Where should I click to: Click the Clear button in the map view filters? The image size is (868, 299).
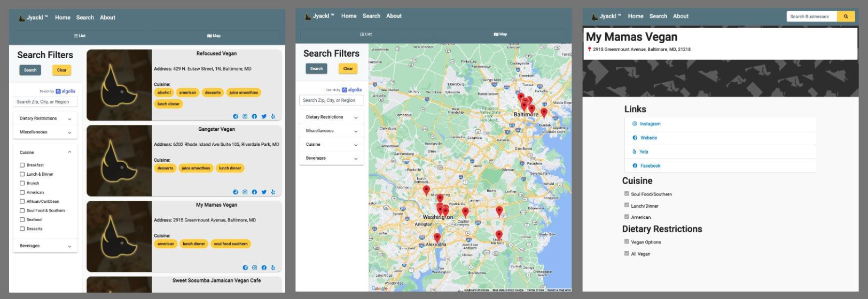pyautogui.click(x=348, y=68)
